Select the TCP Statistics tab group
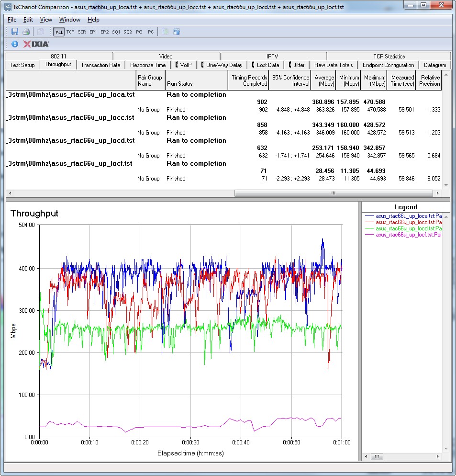Image resolution: width=456 pixels, height=476 pixels. [x=389, y=56]
